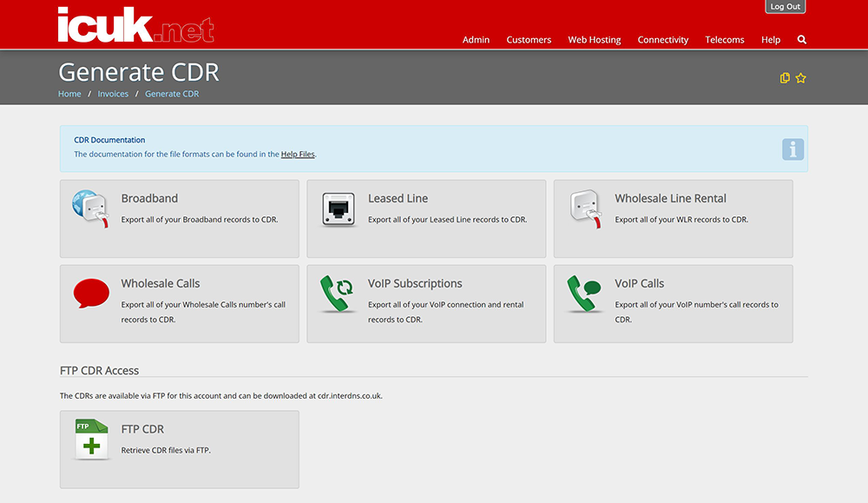Open the Web Hosting menu
Screen dimensions: 868x503
click(595, 40)
